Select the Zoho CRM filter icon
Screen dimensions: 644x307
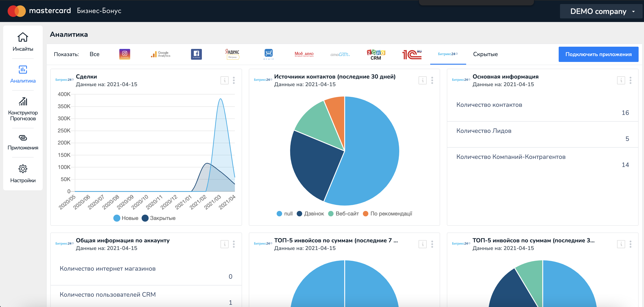[376, 54]
